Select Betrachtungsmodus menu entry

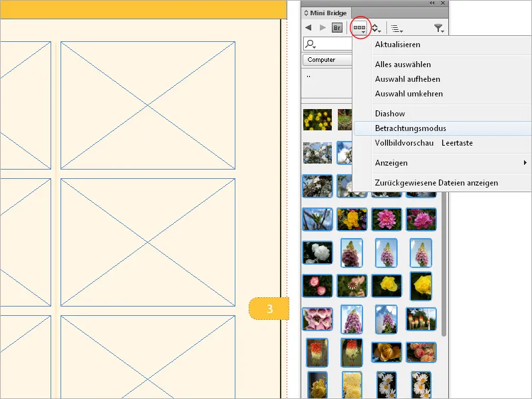443,128
